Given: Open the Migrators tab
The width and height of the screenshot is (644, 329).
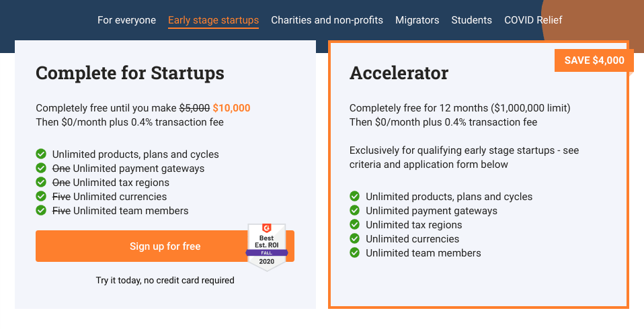Looking at the screenshot, I should coord(417,20).
